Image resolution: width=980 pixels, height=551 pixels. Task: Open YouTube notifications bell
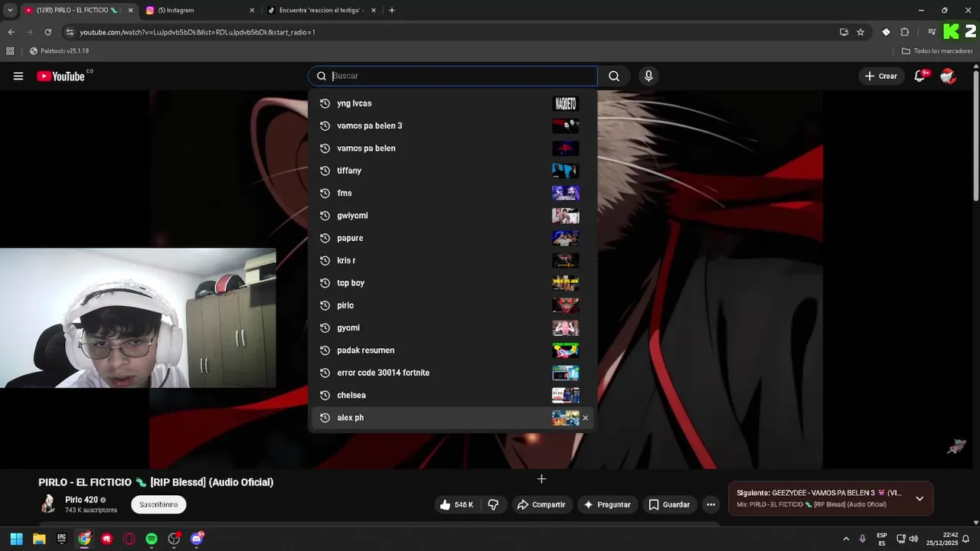point(920,76)
